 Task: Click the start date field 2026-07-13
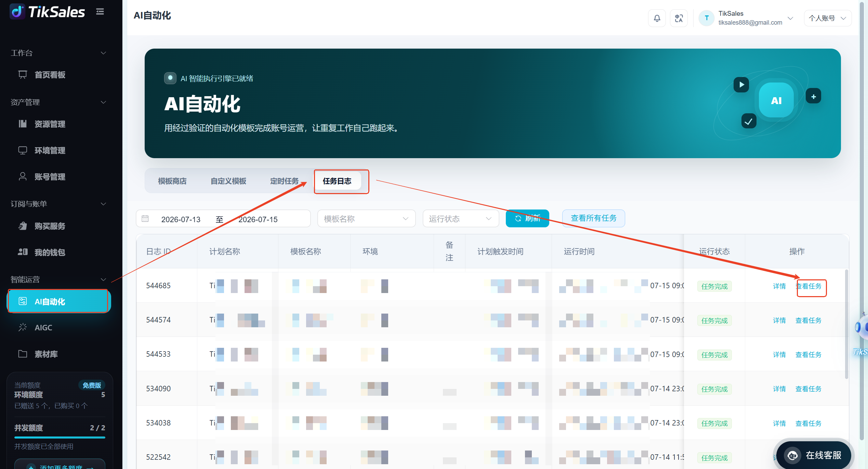[x=181, y=219]
